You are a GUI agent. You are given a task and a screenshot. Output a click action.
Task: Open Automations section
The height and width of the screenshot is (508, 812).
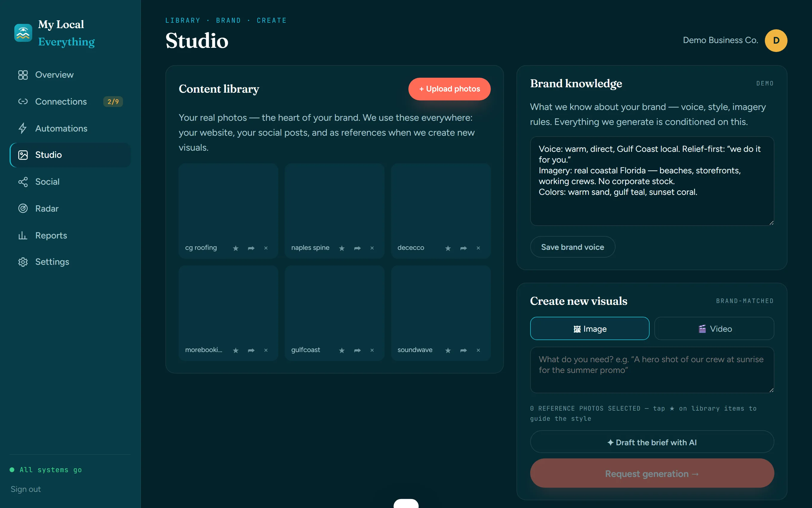(x=70, y=128)
